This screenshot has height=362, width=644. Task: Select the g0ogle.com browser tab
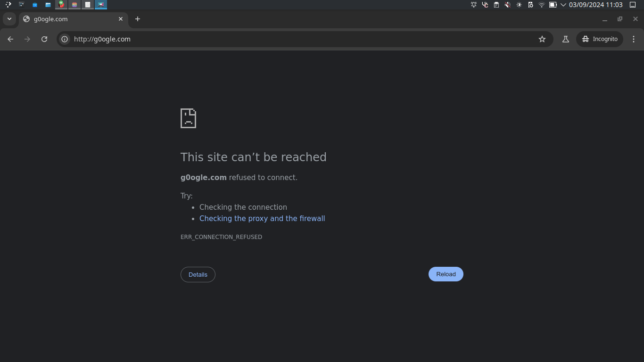point(73,19)
